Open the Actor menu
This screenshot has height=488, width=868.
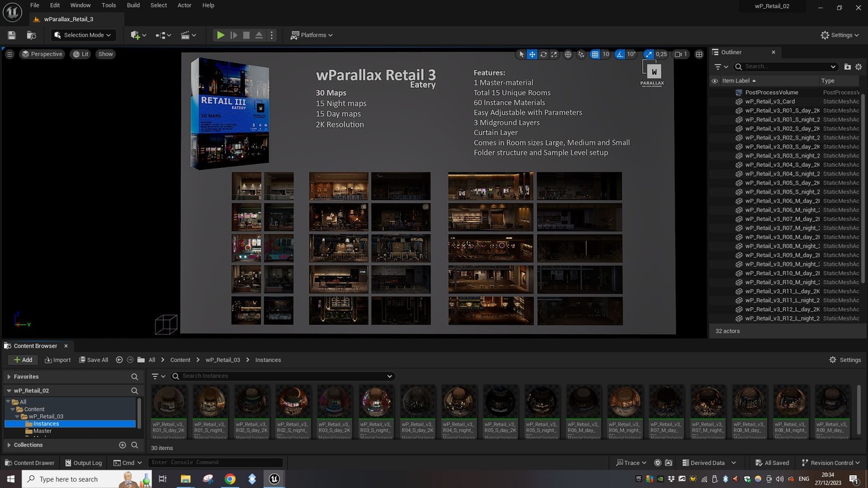pyautogui.click(x=184, y=5)
